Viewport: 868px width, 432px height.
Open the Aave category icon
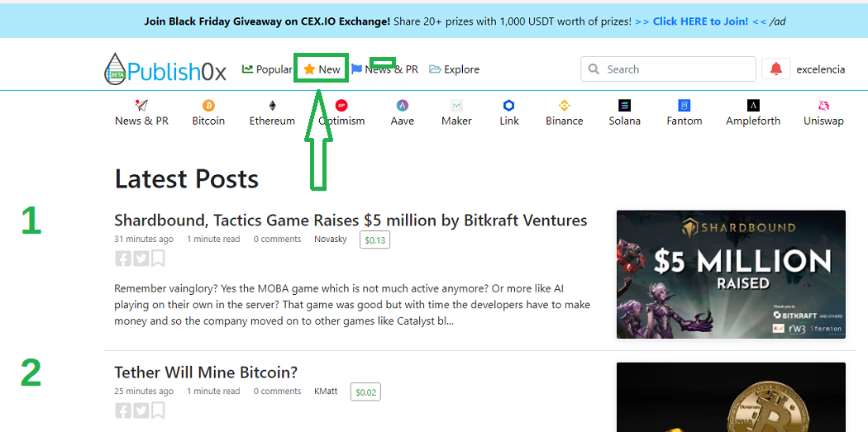point(402,105)
